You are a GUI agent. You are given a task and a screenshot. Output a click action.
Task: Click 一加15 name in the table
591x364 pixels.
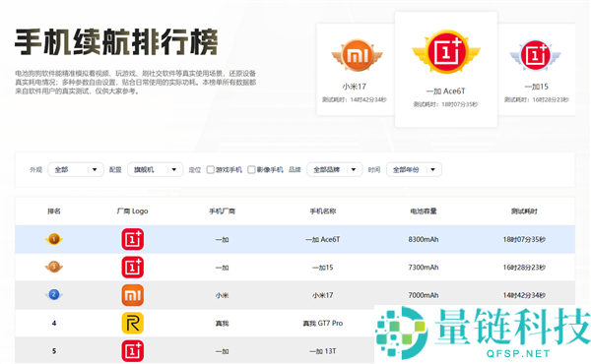pos(323,268)
